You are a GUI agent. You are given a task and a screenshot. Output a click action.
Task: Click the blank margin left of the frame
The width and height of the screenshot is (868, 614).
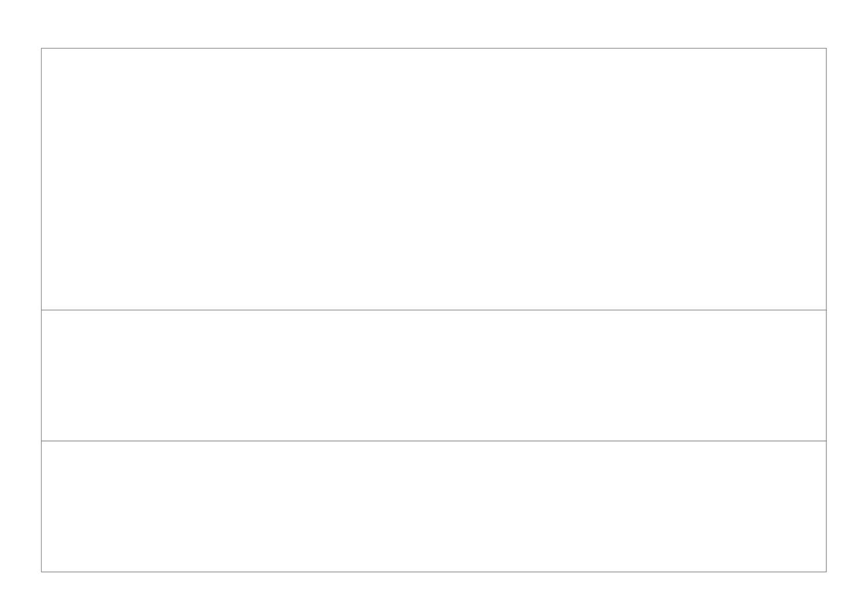tap(20, 310)
